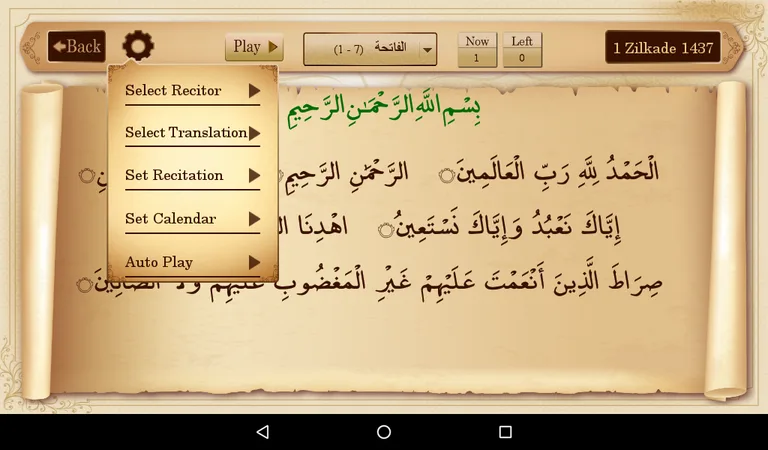Select the Left verse counter

[x=522, y=49]
